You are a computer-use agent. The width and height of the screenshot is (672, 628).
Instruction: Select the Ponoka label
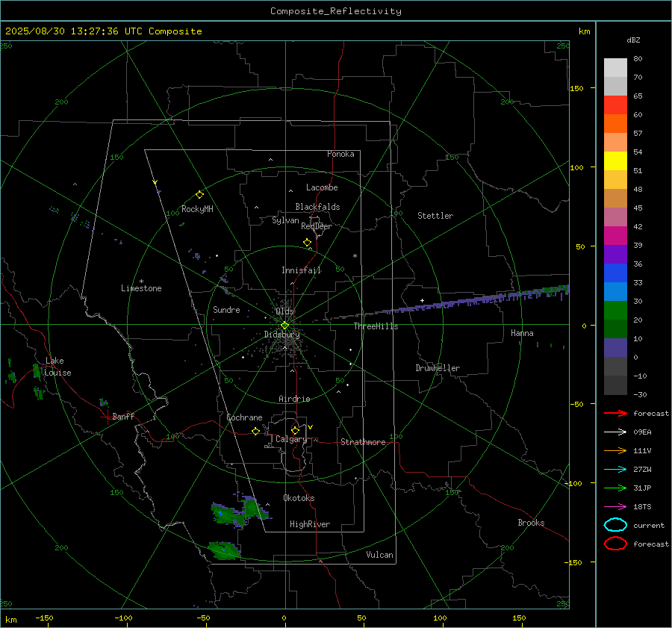click(x=340, y=154)
